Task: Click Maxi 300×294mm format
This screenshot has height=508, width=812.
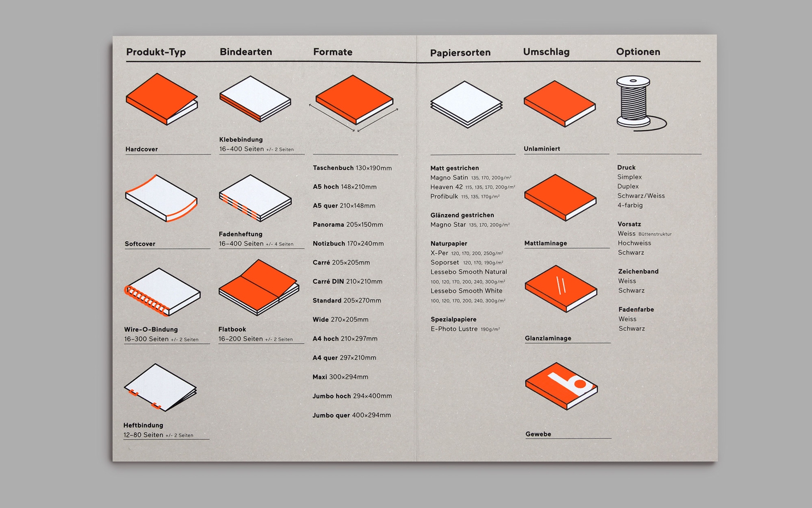Action: pos(340,377)
